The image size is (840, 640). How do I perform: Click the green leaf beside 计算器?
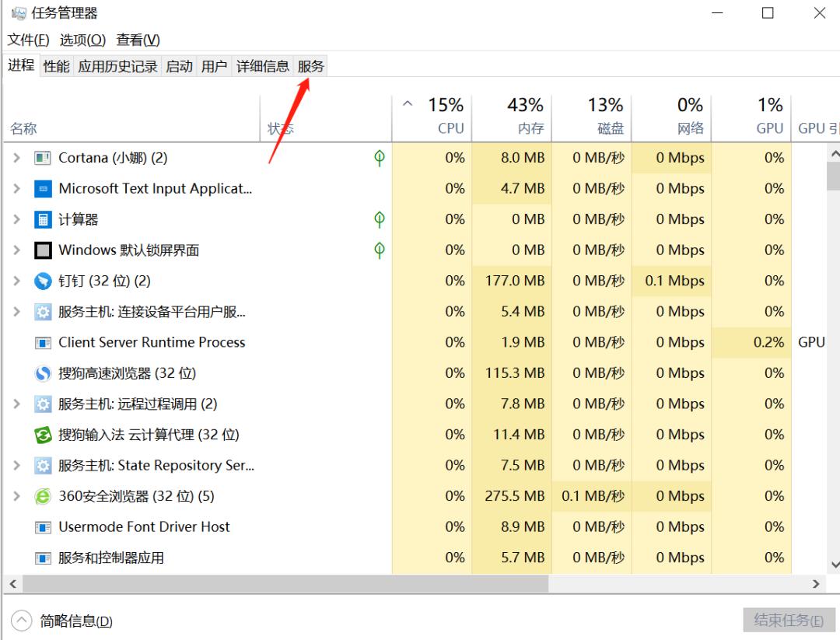[379, 219]
